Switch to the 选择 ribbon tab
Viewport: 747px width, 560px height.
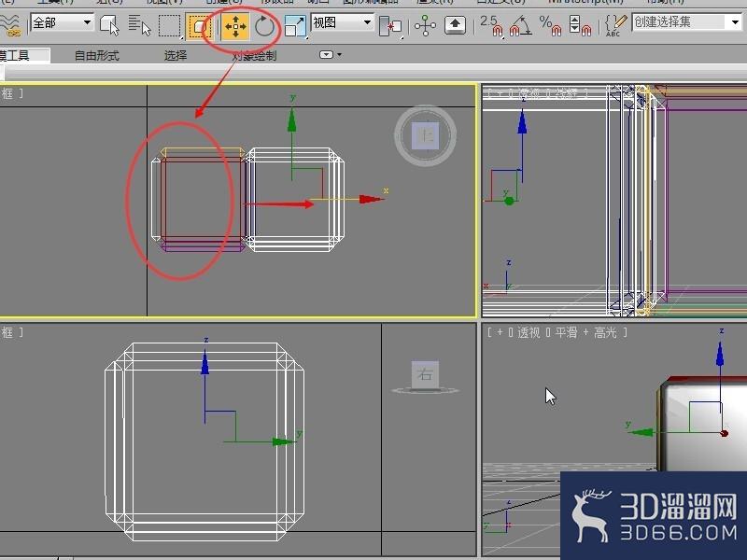pos(176,56)
